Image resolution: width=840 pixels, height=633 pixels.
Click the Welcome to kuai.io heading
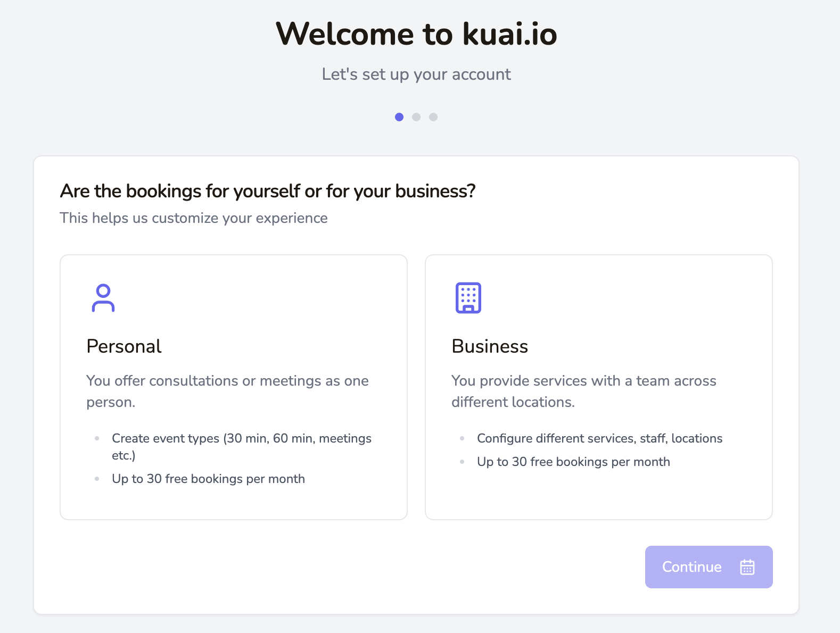click(x=417, y=34)
